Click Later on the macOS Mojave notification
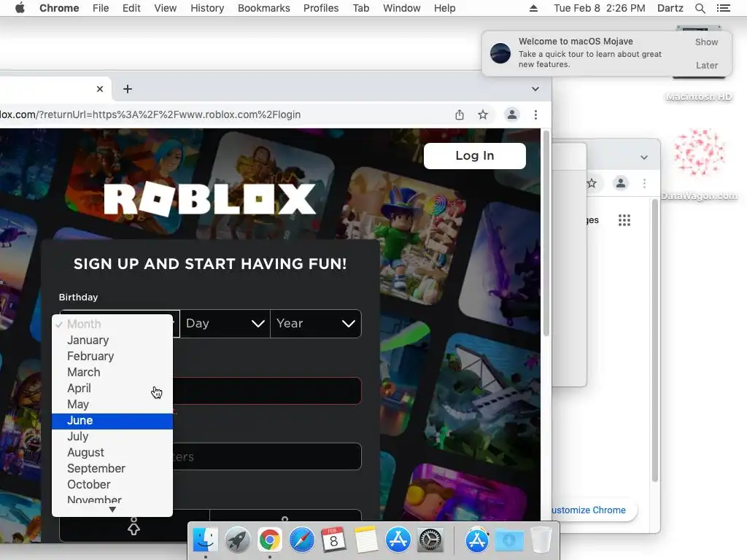 [x=706, y=65]
